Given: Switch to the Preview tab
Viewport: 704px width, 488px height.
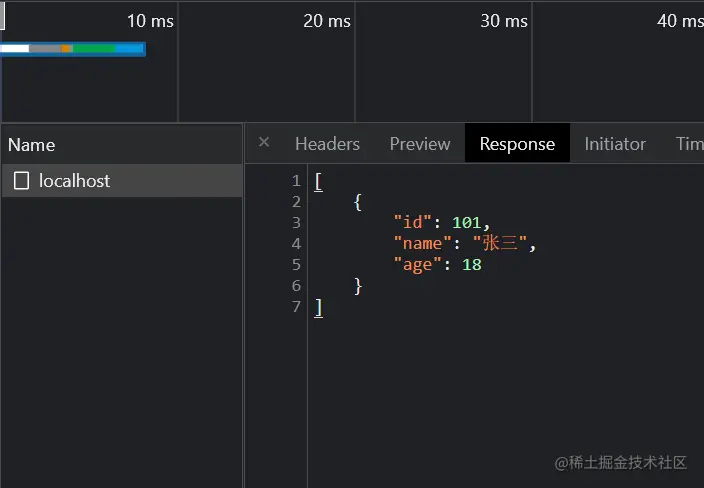Looking at the screenshot, I should pos(420,144).
